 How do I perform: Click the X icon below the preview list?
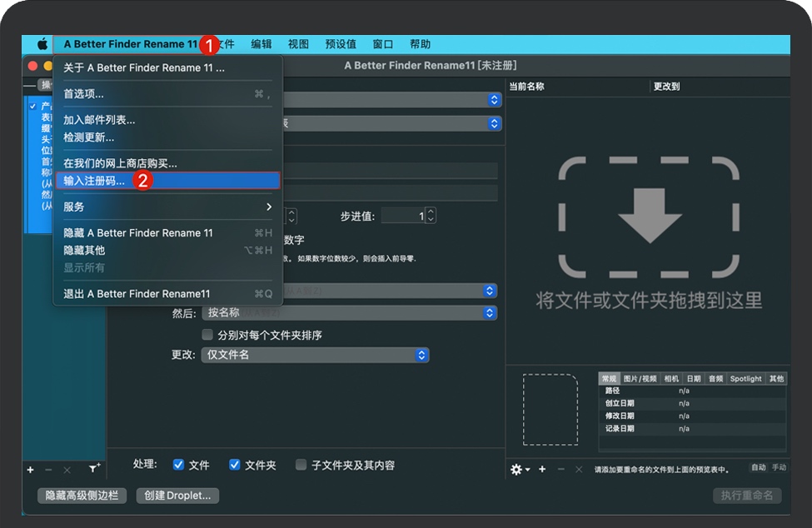[579, 469]
